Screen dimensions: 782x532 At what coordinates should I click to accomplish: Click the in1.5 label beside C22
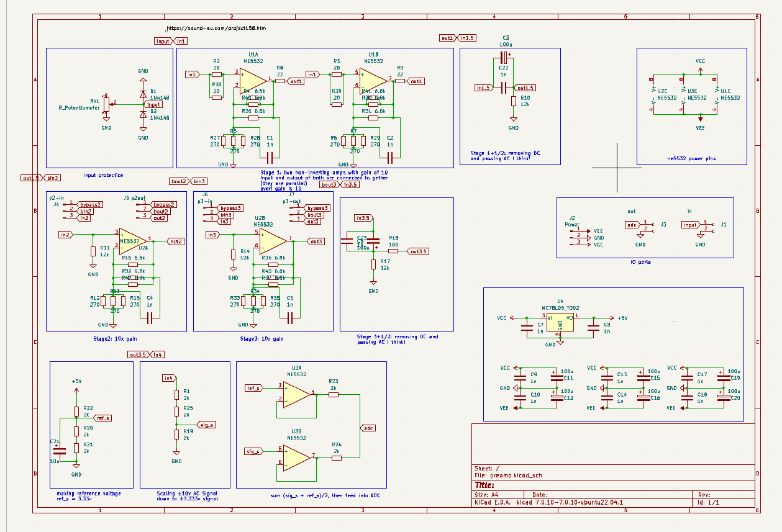point(484,88)
